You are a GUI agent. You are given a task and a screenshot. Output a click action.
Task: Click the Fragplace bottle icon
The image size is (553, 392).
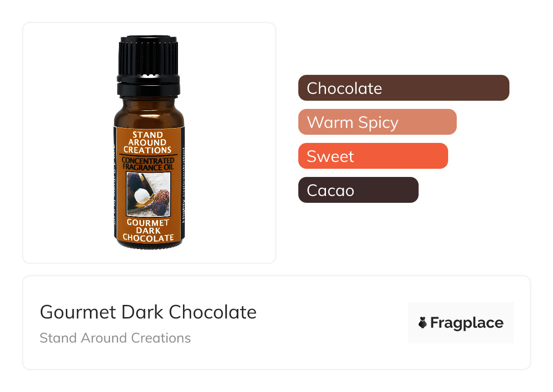click(x=423, y=323)
